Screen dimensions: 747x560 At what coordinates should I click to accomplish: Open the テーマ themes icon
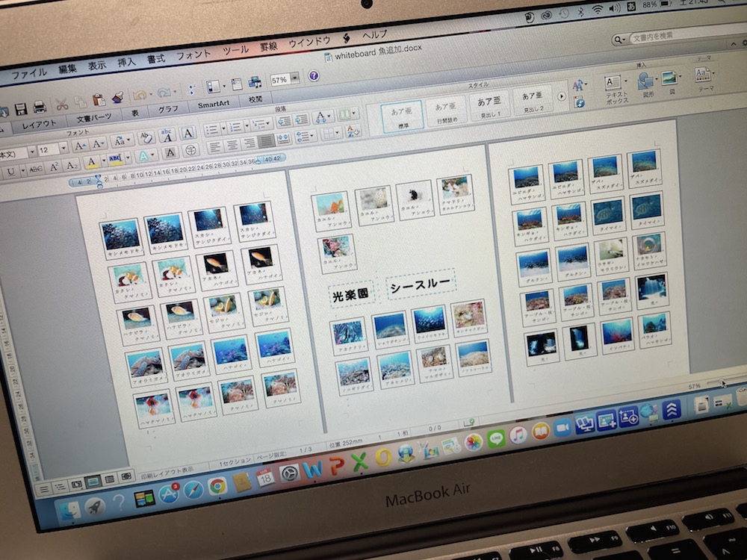pyautogui.click(x=701, y=74)
